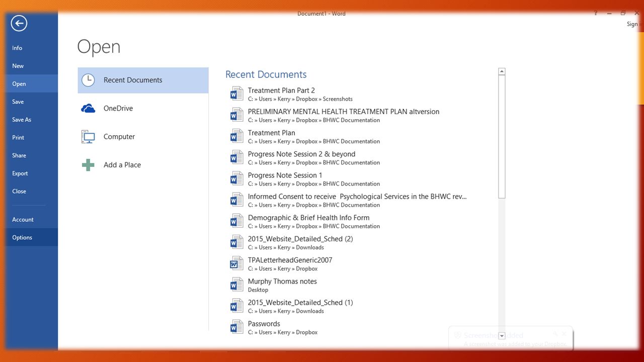Screen dimensions: 644x362
Task: Open 2015_Website_Detailed_Sched (2)
Action: tap(361, 242)
